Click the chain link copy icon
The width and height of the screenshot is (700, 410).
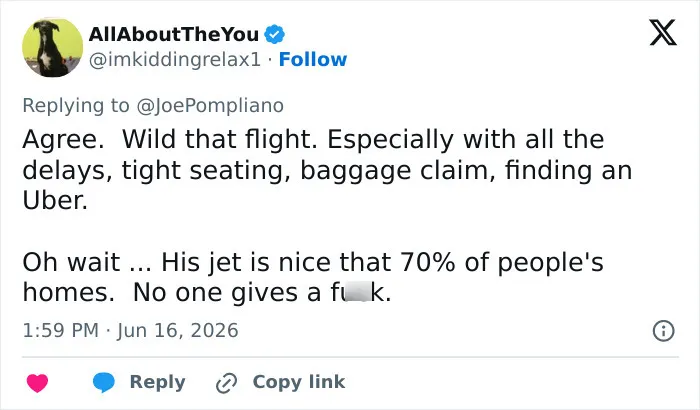coord(226,383)
